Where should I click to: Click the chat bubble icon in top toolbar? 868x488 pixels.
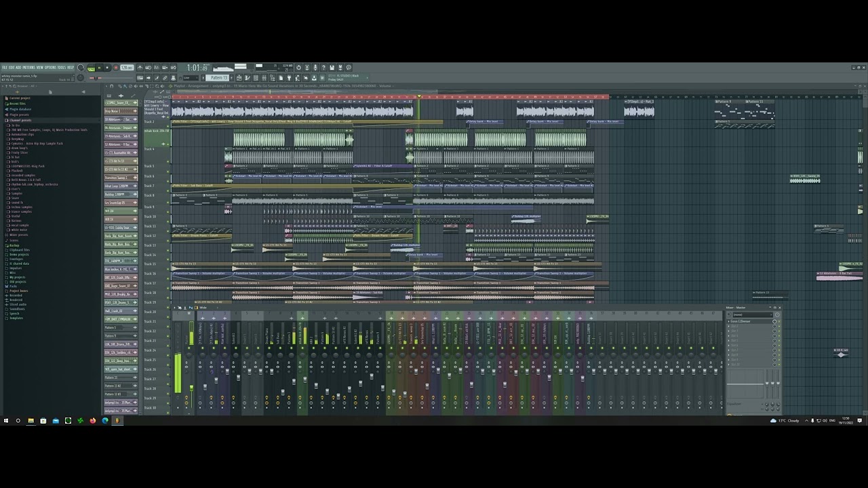(349, 68)
